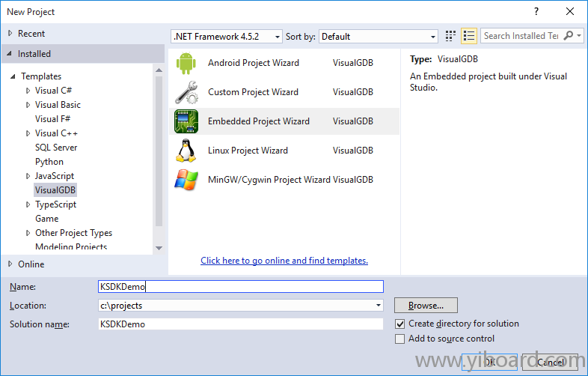
Task: Open the help question mark button
Action: 536,11
